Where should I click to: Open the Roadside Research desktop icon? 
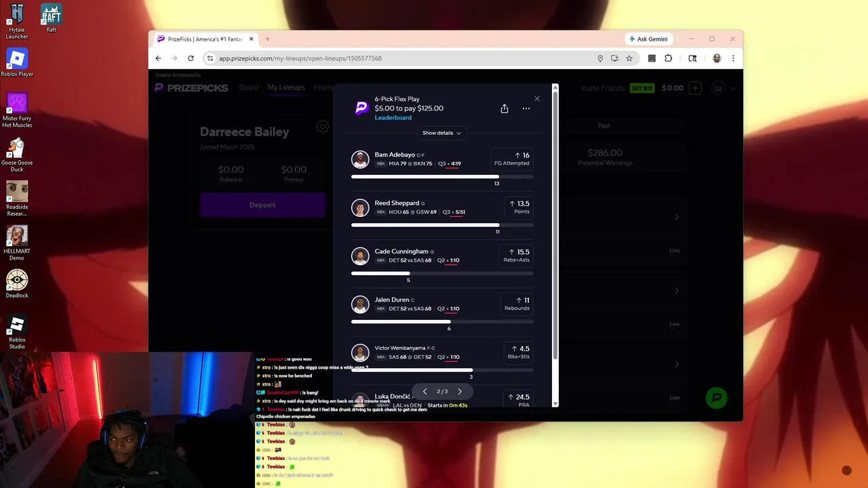17,199
